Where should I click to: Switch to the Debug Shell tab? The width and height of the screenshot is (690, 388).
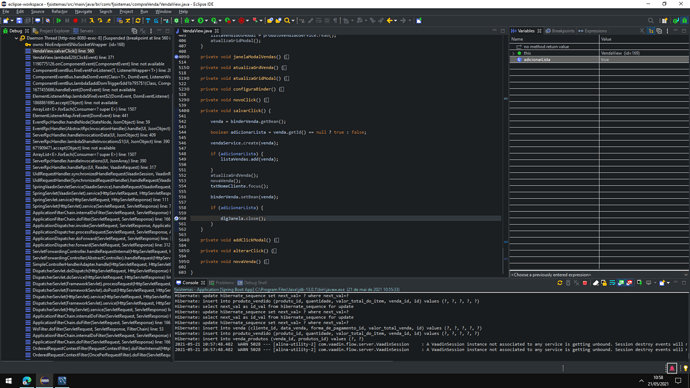point(252,283)
